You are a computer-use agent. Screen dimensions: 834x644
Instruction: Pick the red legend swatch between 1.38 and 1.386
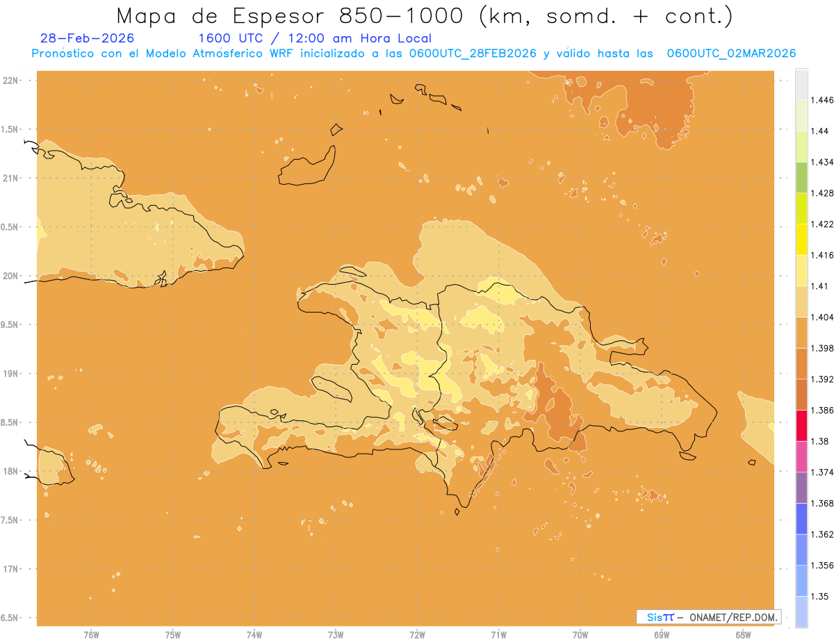pos(801,425)
